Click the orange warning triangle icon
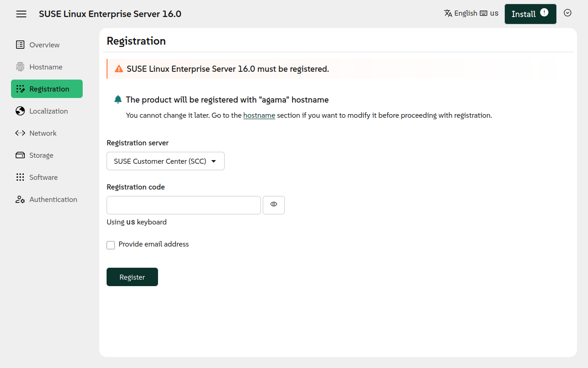588x368 pixels. pos(119,69)
